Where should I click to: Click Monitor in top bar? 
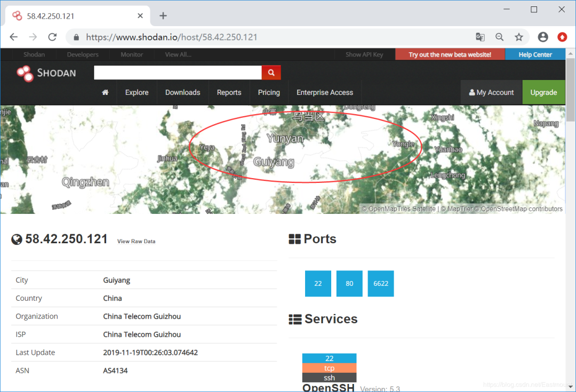132,54
